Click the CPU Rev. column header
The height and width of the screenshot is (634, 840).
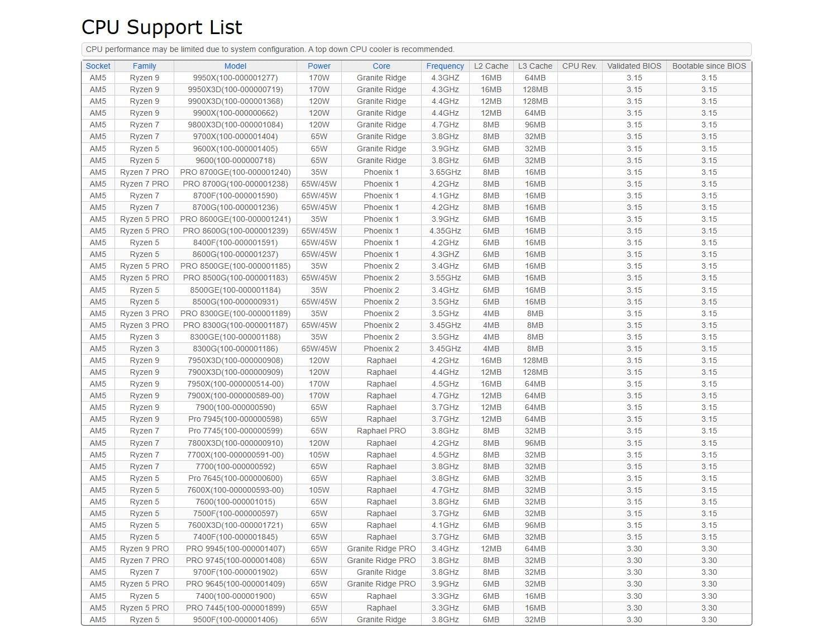pos(579,66)
